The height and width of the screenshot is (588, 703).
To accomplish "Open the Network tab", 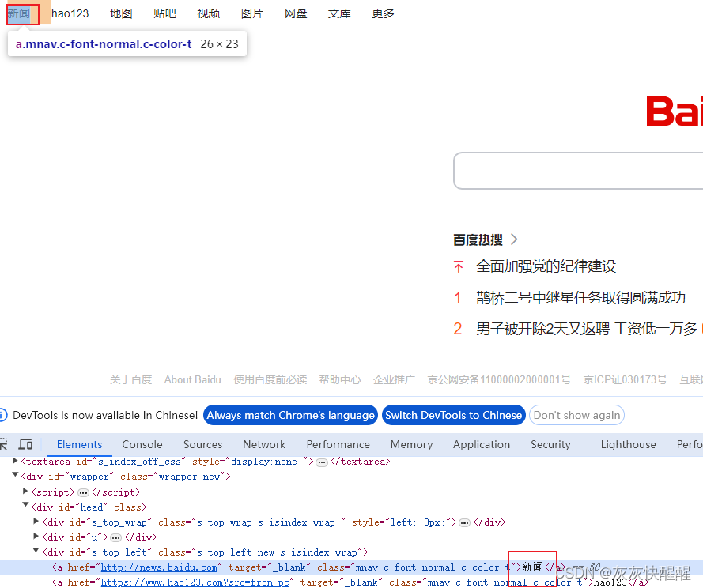I will [x=264, y=444].
